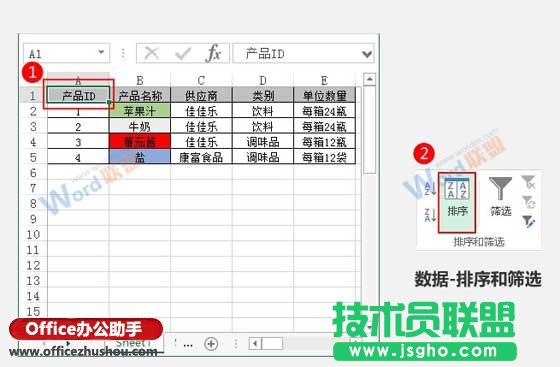
Task: Click the Sort Z to A descending icon
Action: 430,215
